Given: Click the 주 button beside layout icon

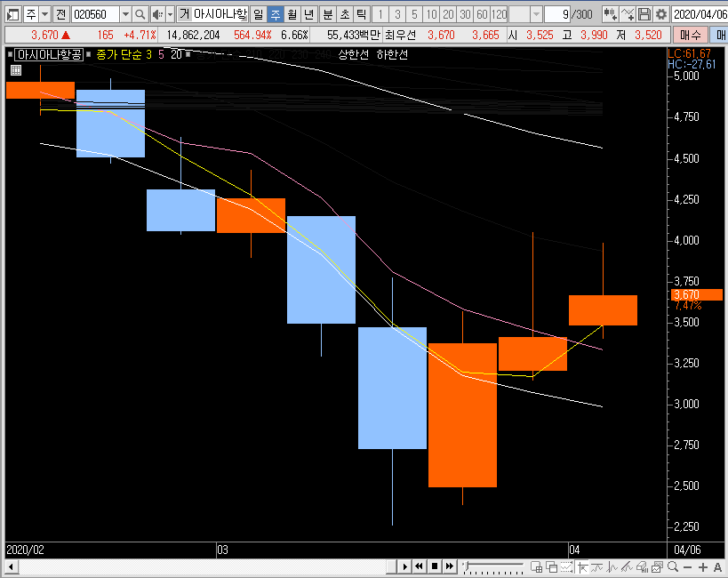Looking at the screenshot, I should (30, 15).
